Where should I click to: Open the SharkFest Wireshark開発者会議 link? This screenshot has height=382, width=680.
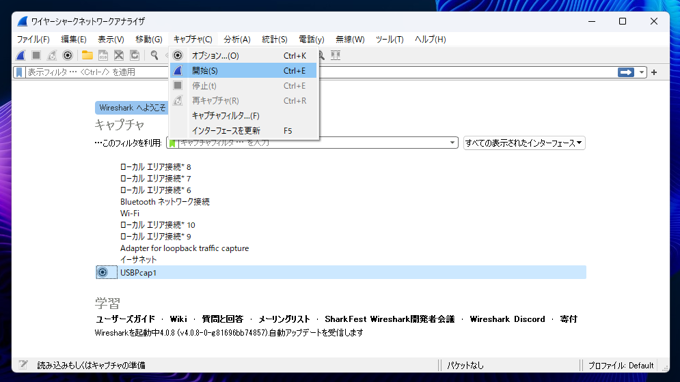tap(389, 319)
